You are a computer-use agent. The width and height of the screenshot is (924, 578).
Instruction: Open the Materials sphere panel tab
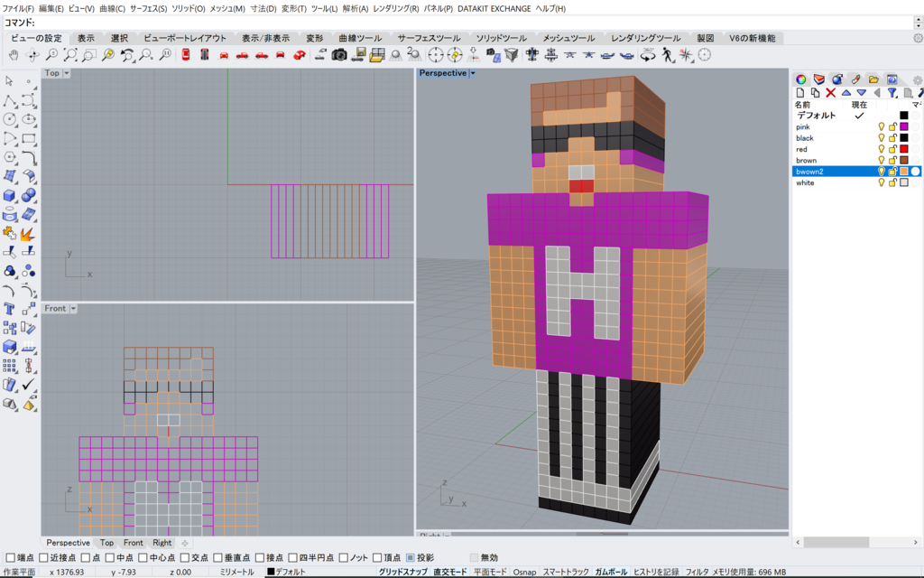(837, 79)
